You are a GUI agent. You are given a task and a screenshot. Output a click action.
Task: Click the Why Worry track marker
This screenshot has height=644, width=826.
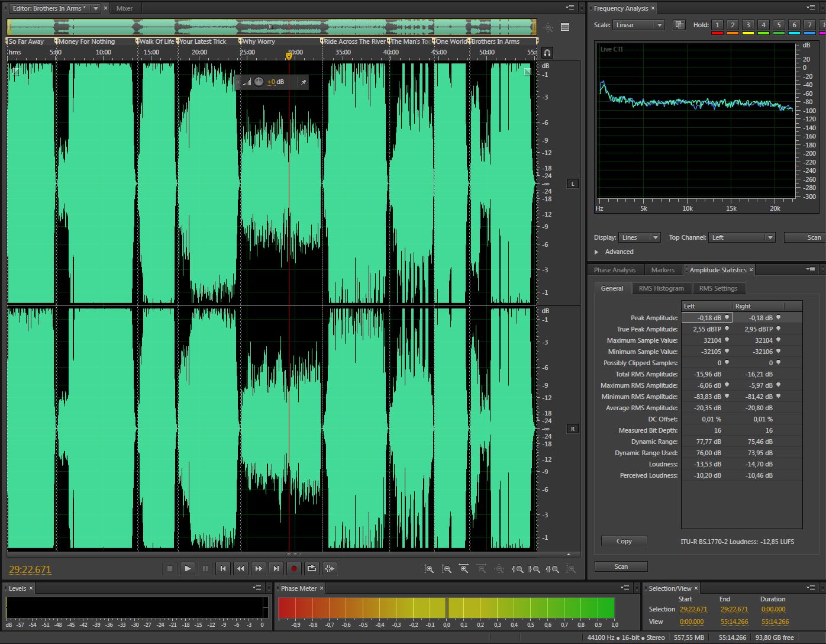tap(258, 41)
